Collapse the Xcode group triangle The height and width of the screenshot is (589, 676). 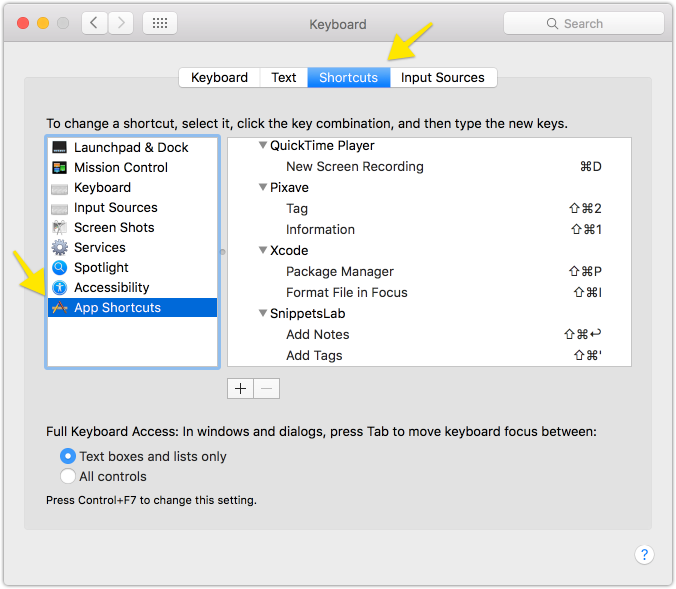[x=263, y=250]
